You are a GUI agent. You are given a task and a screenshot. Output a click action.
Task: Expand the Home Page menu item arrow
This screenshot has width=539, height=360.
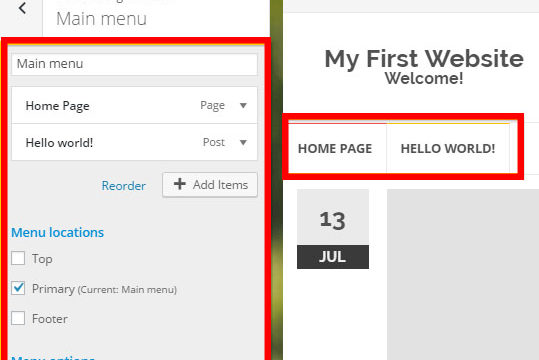[x=243, y=105]
